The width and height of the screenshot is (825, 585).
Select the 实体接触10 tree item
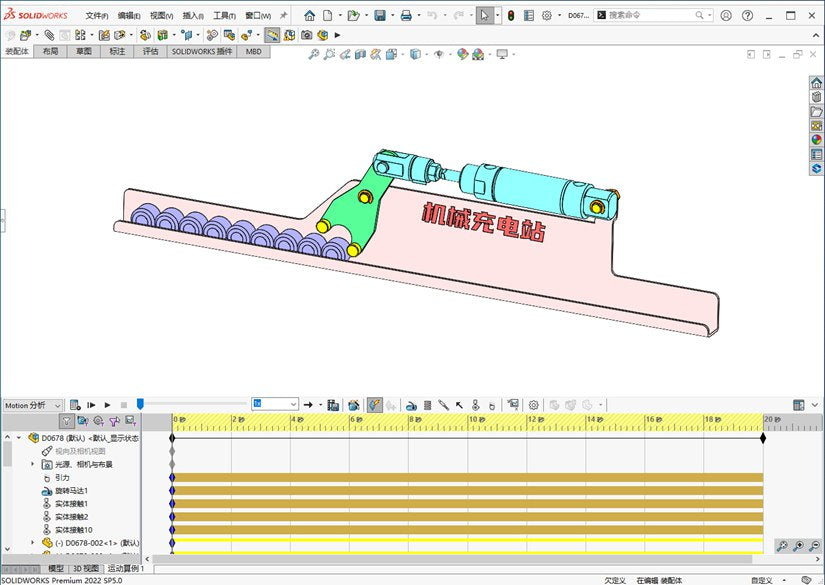pos(74,530)
